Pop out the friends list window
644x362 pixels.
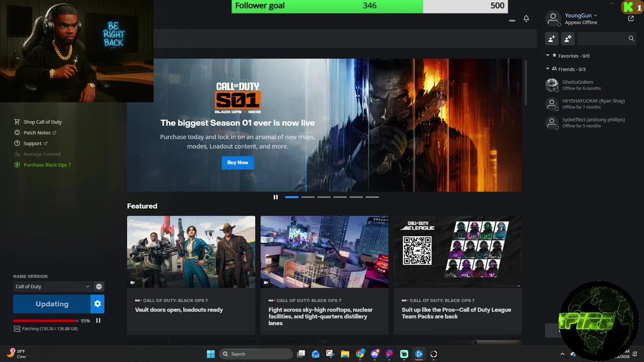pos(631,19)
